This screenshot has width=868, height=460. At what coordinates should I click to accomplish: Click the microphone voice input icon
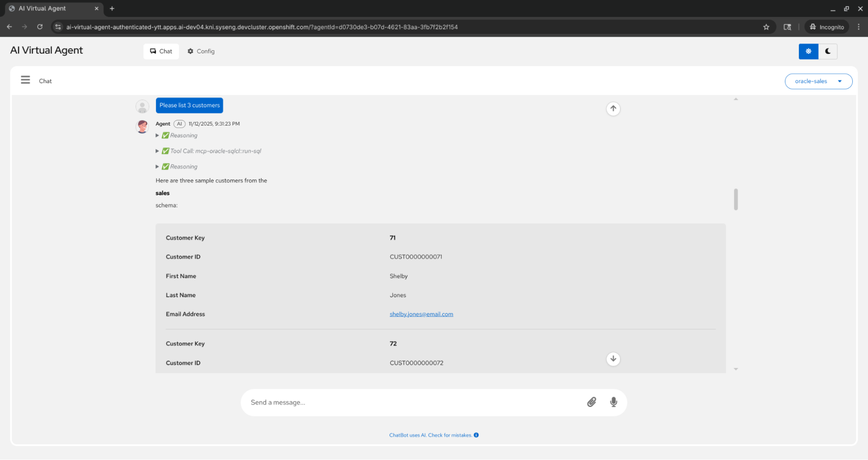(613, 402)
